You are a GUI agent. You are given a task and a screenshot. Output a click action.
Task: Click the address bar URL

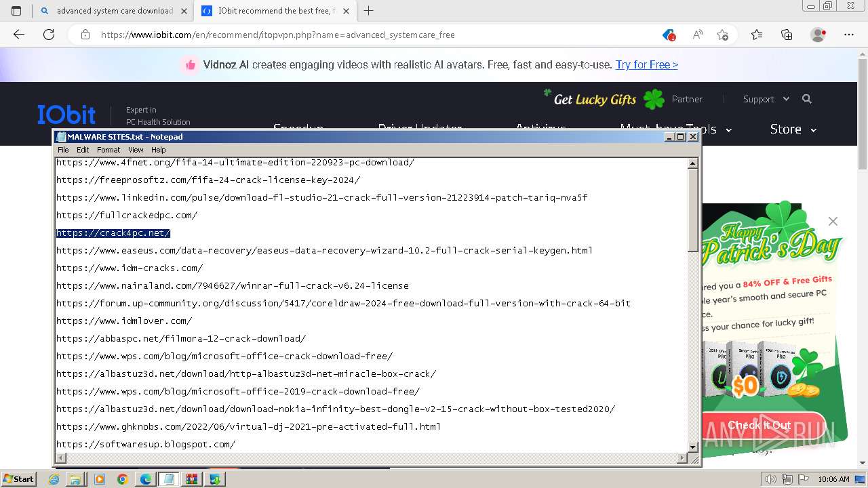278,35
